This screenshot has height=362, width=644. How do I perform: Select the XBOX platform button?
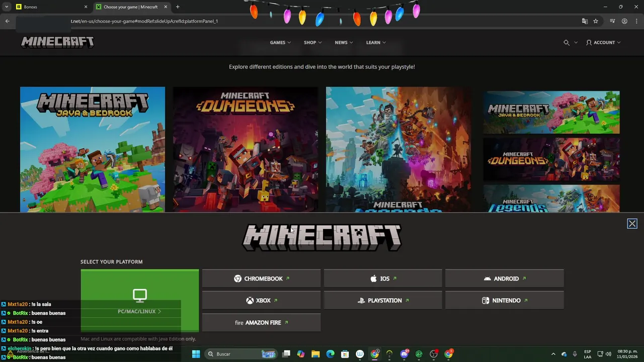pos(261,301)
